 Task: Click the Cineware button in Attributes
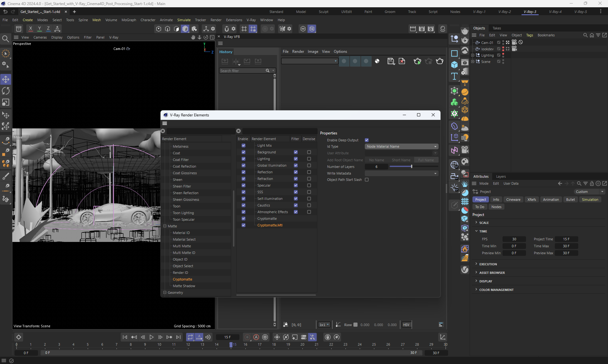pyautogui.click(x=513, y=200)
